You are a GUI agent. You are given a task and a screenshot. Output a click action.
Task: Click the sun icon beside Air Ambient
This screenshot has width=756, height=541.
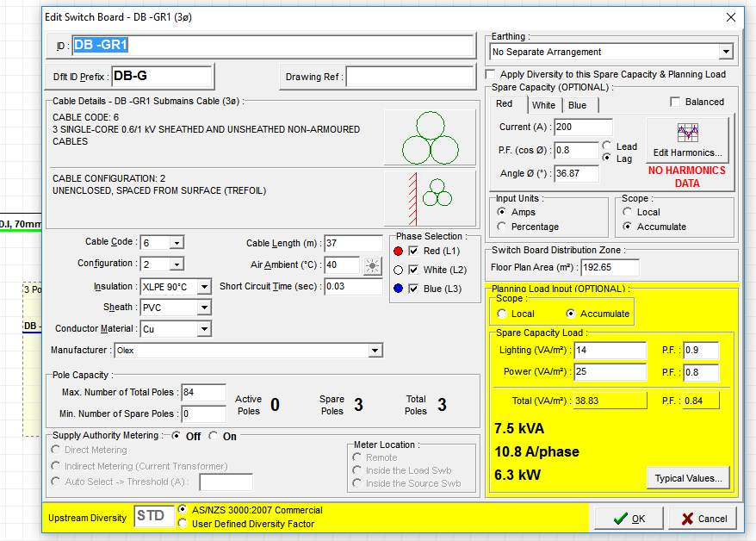(x=372, y=265)
